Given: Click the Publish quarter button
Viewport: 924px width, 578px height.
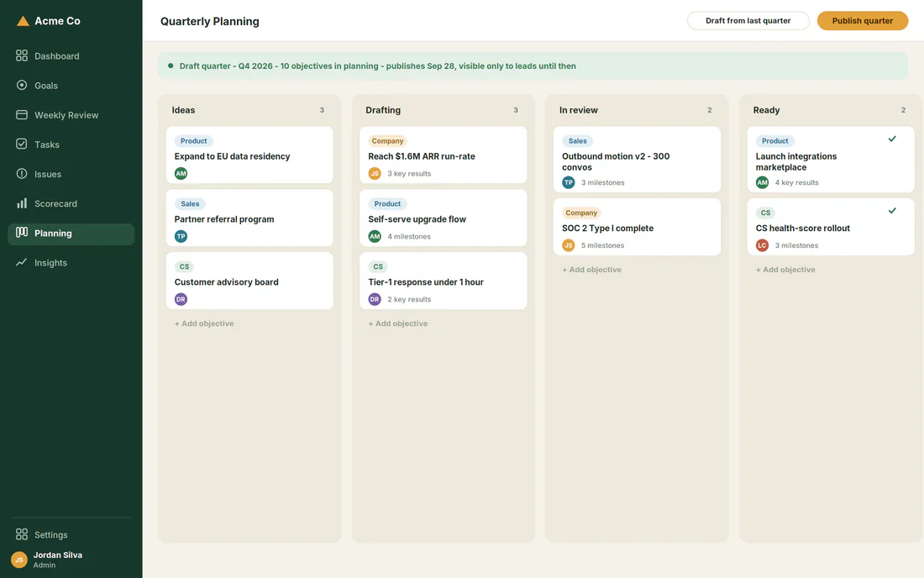Looking at the screenshot, I should [x=862, y=21].
